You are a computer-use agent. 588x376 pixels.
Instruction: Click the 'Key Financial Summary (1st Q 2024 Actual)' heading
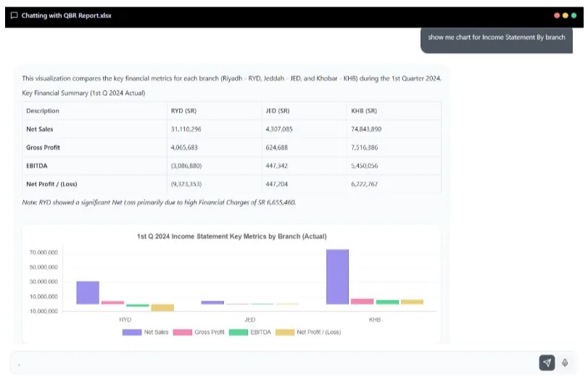pyautogui.click(x=83, y=93)
